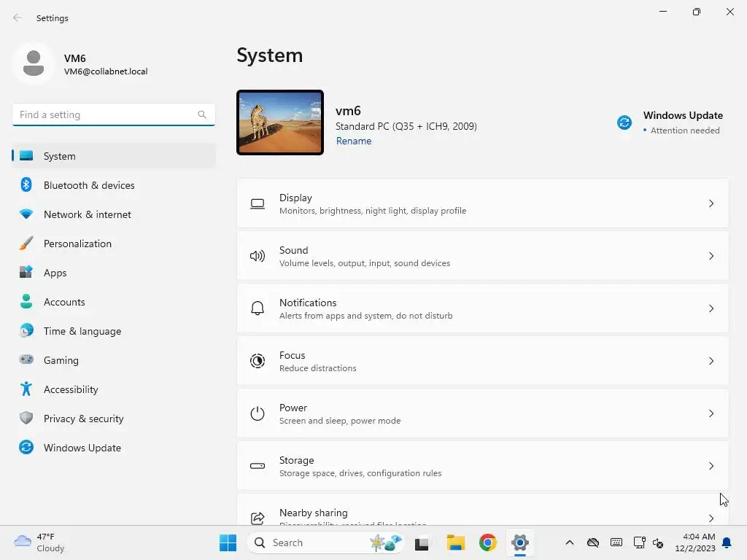Screen dimensions: 747x560
Task: Click the Settings gear icon on taskbar
Action: tap(519, 542)
